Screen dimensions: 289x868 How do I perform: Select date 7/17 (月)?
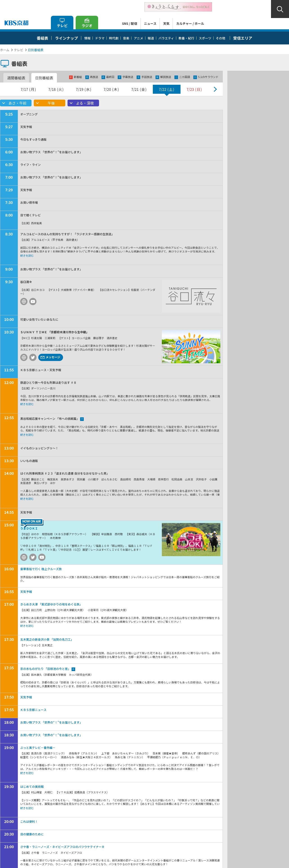[x=28, y=89]
